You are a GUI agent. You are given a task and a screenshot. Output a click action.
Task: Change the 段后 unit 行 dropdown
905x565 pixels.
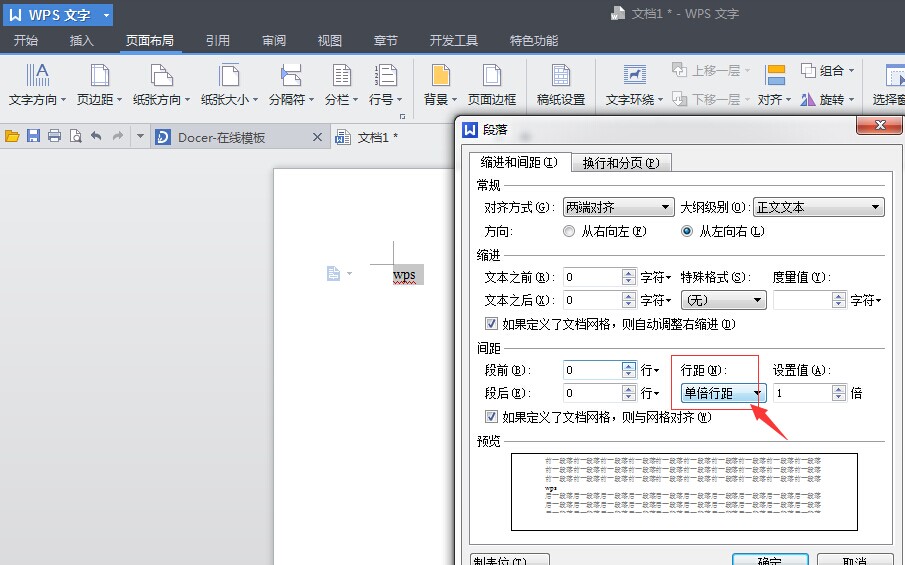650,393
